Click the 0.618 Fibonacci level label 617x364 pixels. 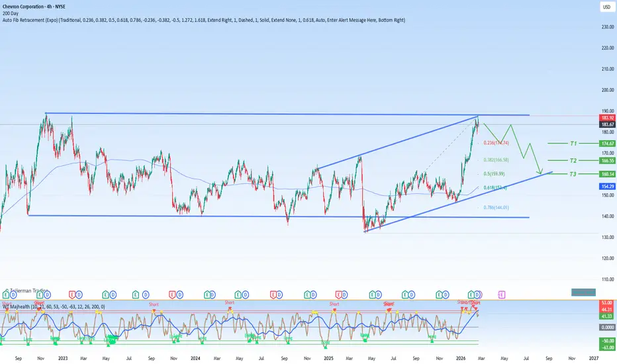click(495, 188)
